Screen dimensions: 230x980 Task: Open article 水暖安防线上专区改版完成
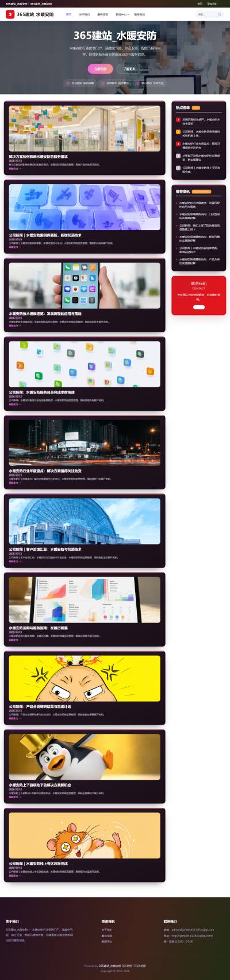pyautogui.click(x=38, y=864)
